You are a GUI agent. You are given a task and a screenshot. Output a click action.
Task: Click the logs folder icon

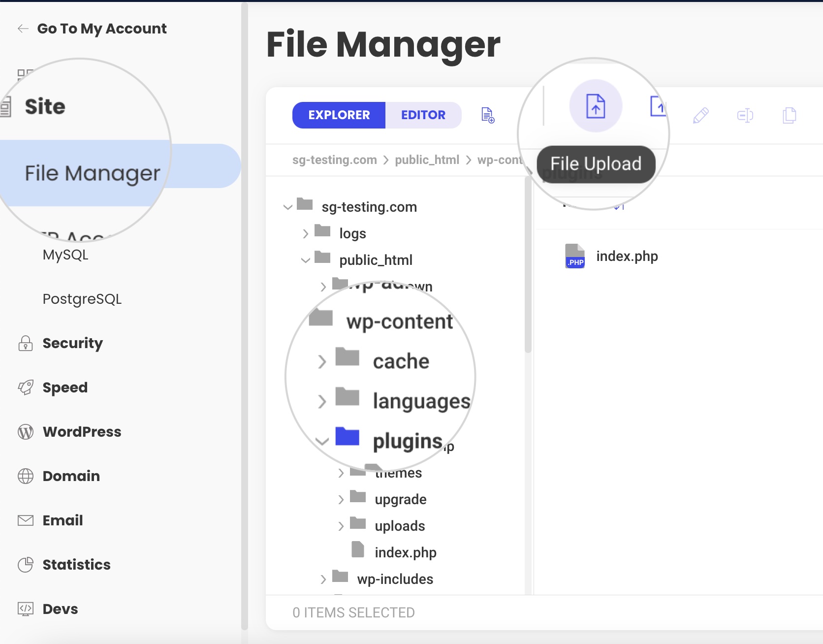pos(322,230)
